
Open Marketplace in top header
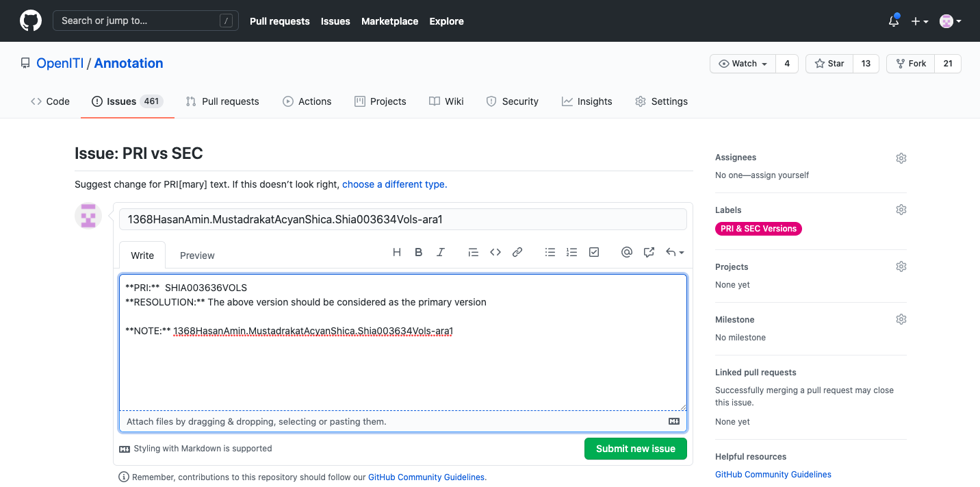390,21
